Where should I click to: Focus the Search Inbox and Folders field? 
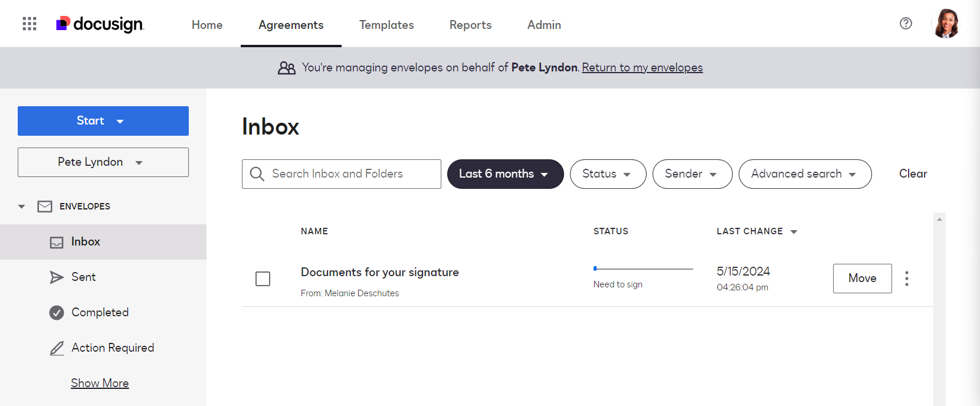(x=348, y=174)
